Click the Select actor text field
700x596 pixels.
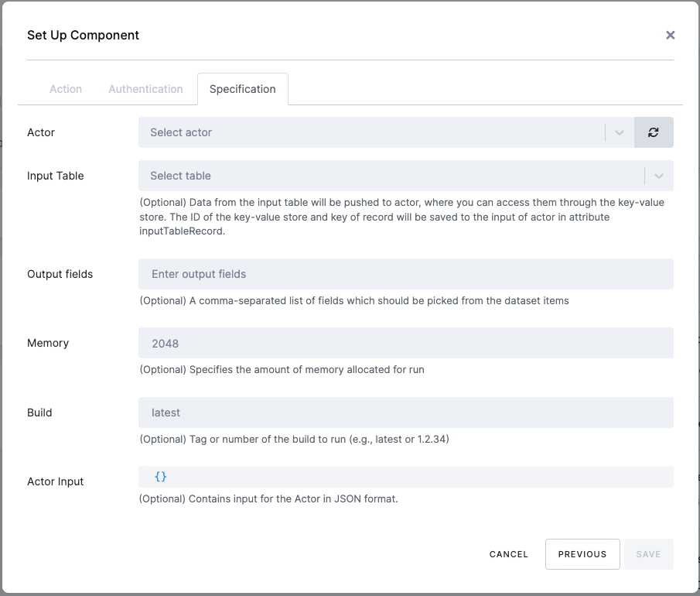[x=309, y=132]
